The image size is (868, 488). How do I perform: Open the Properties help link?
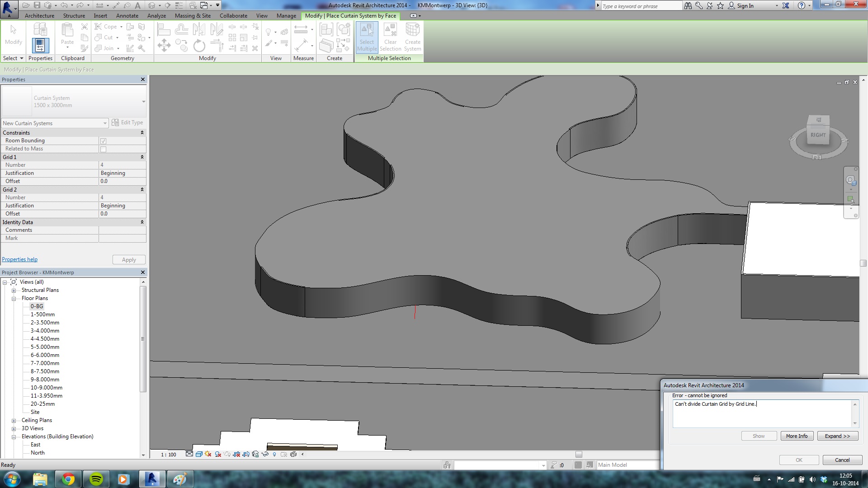tap(20, 259)
